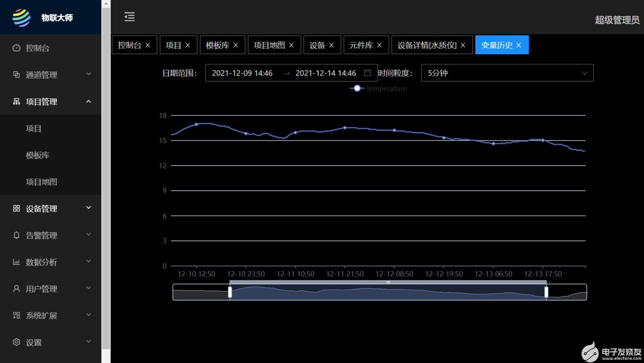Click the 项目管理 hierarchy icon
644x363 pixels.
click(x=17, y=102)
